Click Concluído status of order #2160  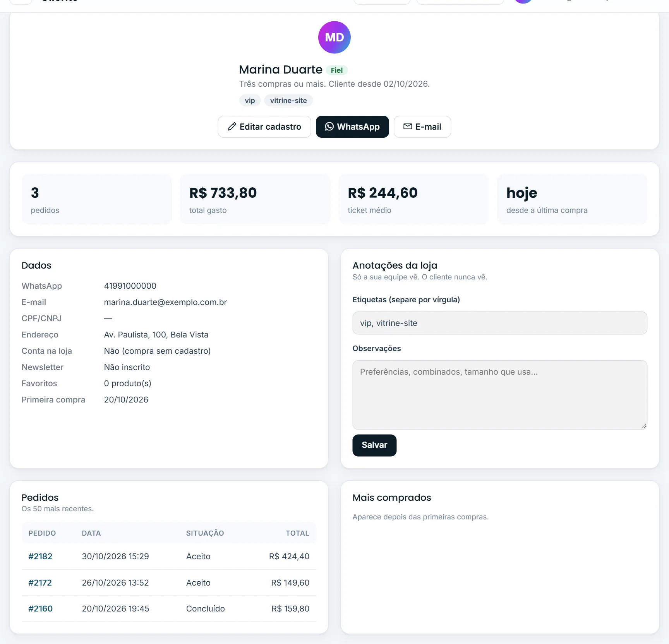[x=206, y=609]
